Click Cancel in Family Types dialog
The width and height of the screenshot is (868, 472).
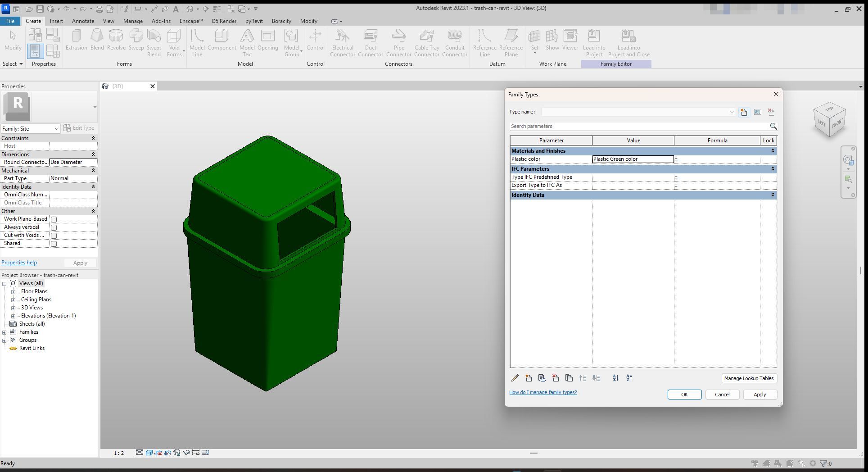[722, 395]
